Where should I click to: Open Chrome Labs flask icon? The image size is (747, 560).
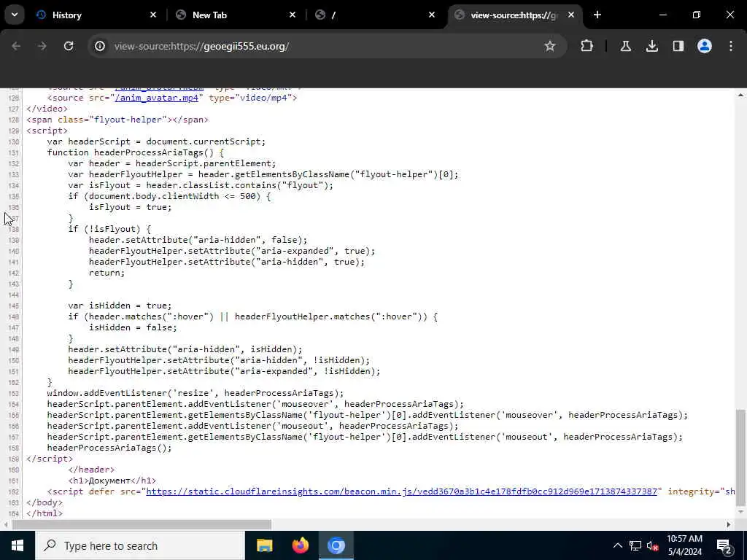[x=625, y=46]
